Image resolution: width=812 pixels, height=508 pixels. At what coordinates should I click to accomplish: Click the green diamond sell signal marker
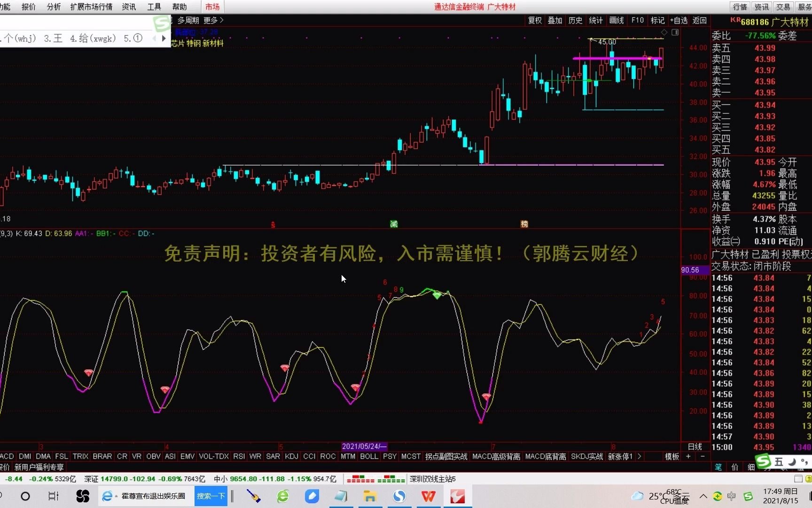[x=437, y=295]
